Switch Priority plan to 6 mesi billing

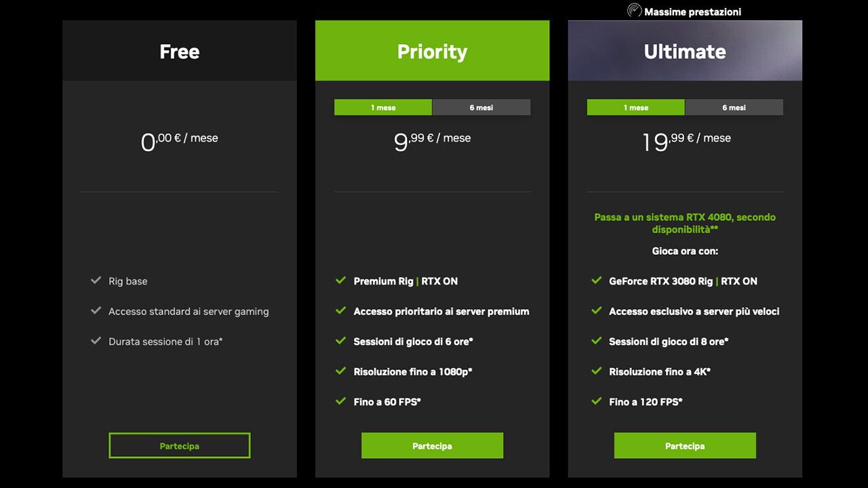pos(481,107)
